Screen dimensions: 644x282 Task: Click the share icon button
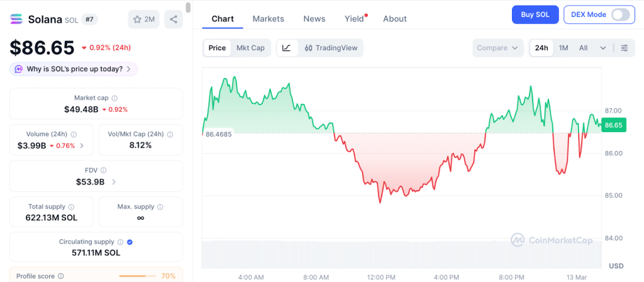tap(174, 19)
